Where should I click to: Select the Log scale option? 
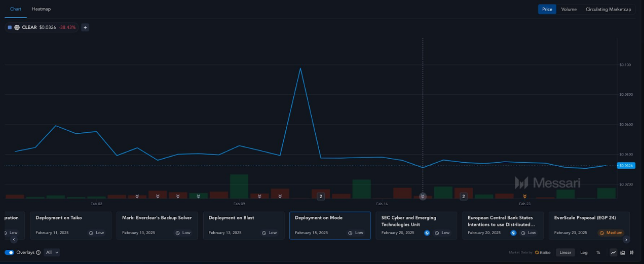tap(584, 252)
